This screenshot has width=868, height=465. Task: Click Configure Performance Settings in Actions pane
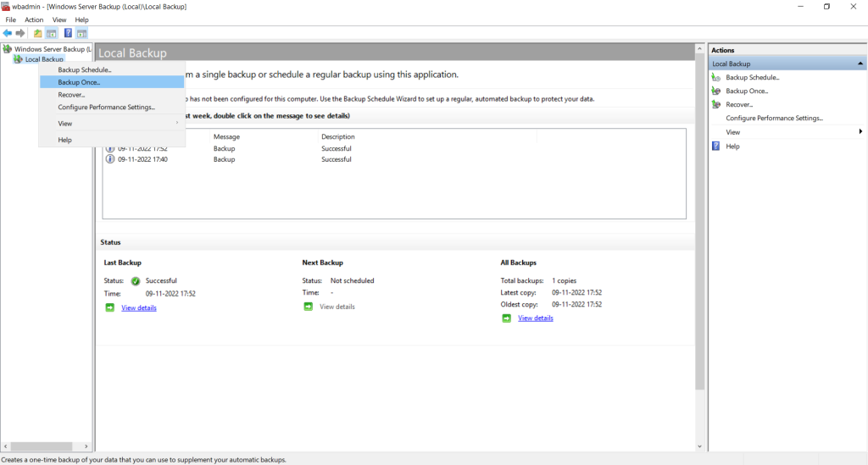click(x=775, y=118)
